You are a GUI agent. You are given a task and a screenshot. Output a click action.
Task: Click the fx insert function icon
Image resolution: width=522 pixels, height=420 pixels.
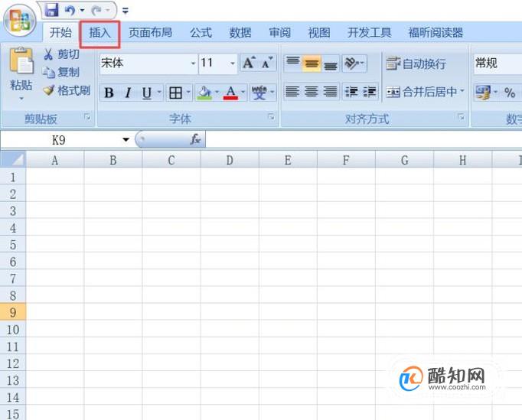pos(195,139)
